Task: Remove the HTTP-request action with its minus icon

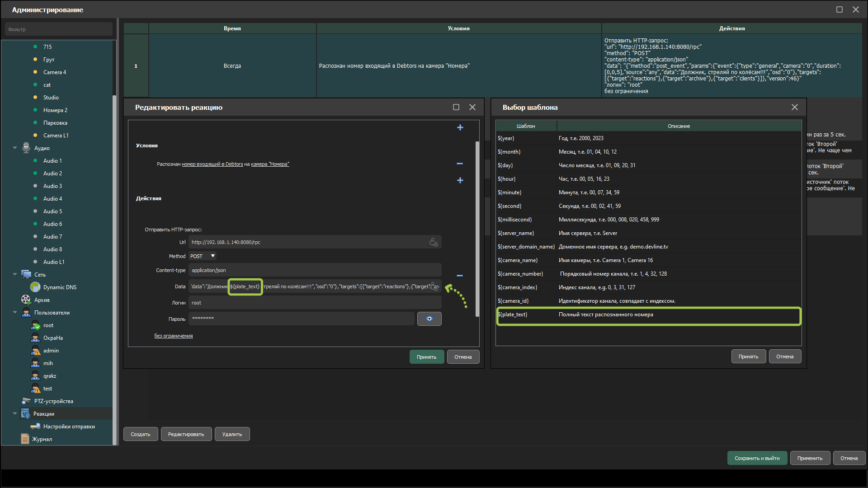Action: click(x=460, y=276)
